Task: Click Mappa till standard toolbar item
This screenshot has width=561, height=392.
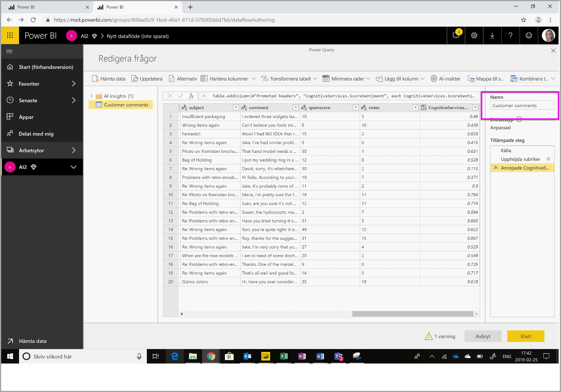Action: 485,79
